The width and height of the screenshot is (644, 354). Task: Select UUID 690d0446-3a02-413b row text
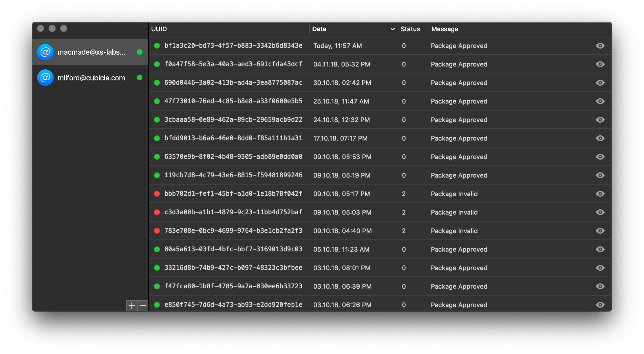233,83
